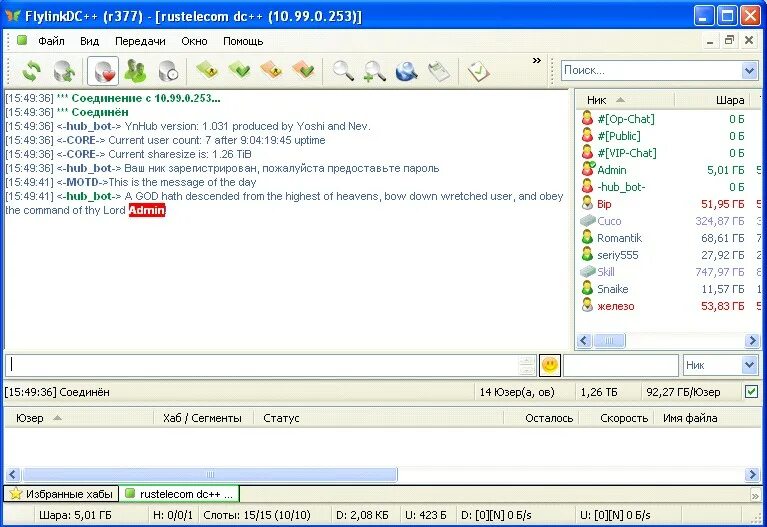Click the Осталось column header
The height and width of the screenshot is (527, 767).
pos(541,418)
